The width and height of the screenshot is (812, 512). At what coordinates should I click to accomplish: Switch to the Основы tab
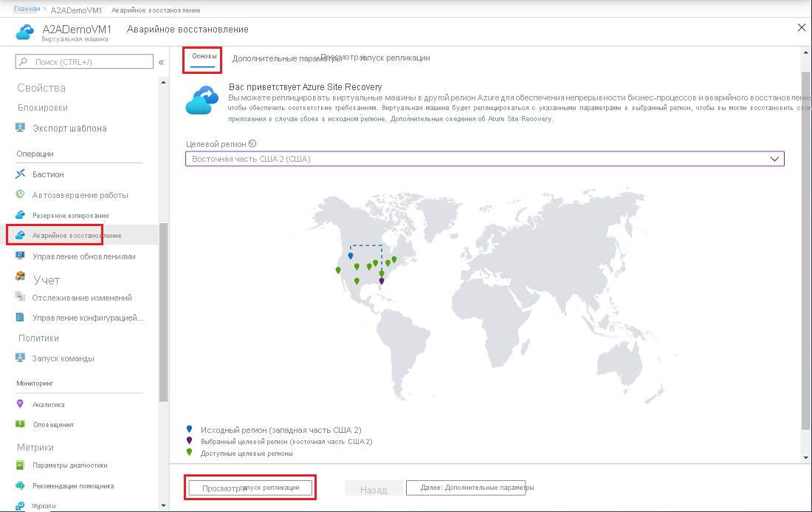coord(204,56)
